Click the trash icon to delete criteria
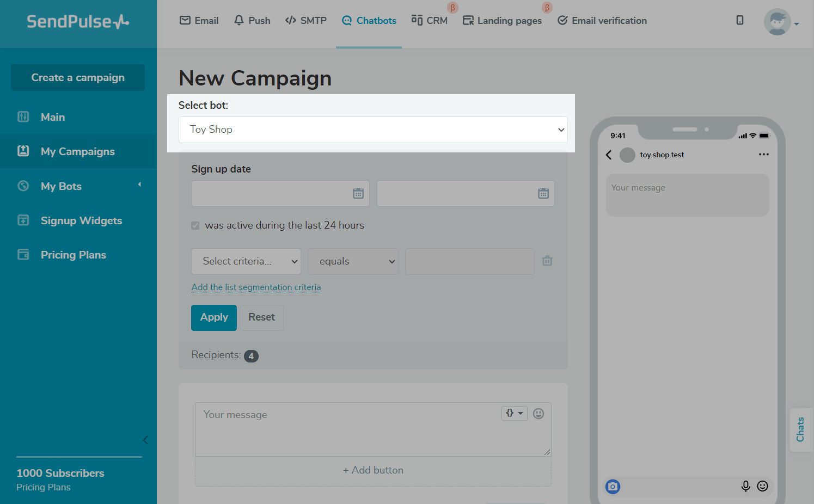The image size is (814, 504). [x=547, y=261]
